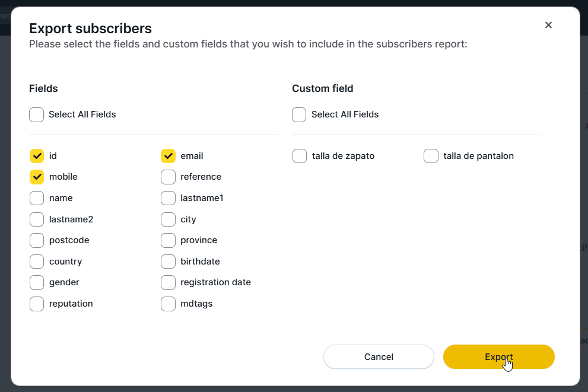The height and width of the screenshot is (392, 588).
Task: Check the lastname2 field
Action: point(37,219)
